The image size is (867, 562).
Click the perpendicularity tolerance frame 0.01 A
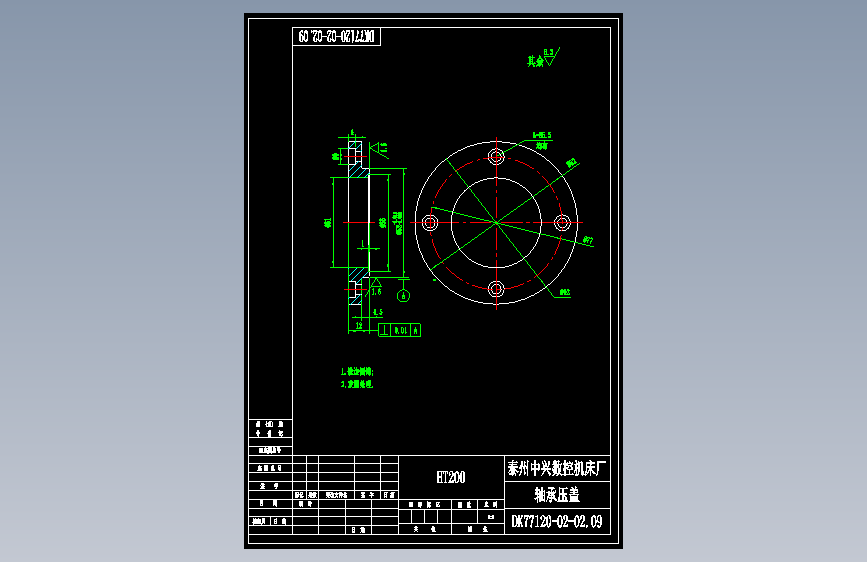tap(400, 330)
